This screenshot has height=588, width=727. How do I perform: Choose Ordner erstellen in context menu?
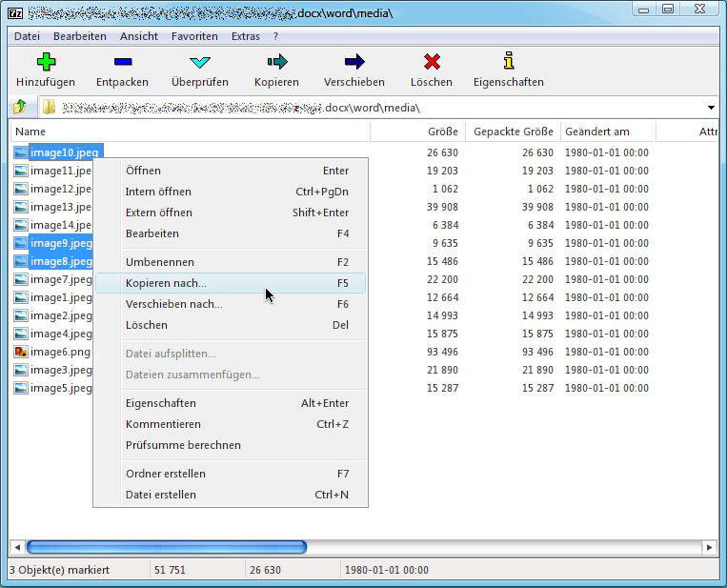231,474
